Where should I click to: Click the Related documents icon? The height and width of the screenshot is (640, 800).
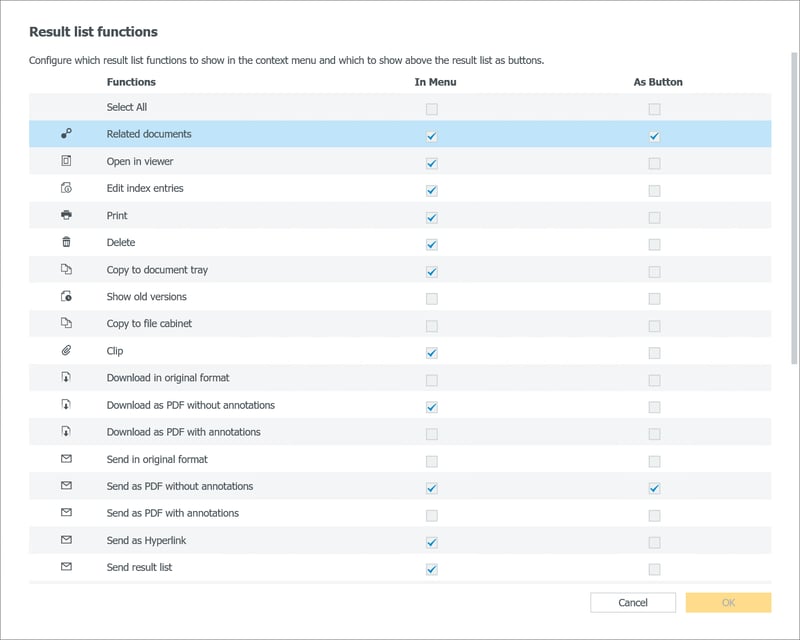(66, 134)
